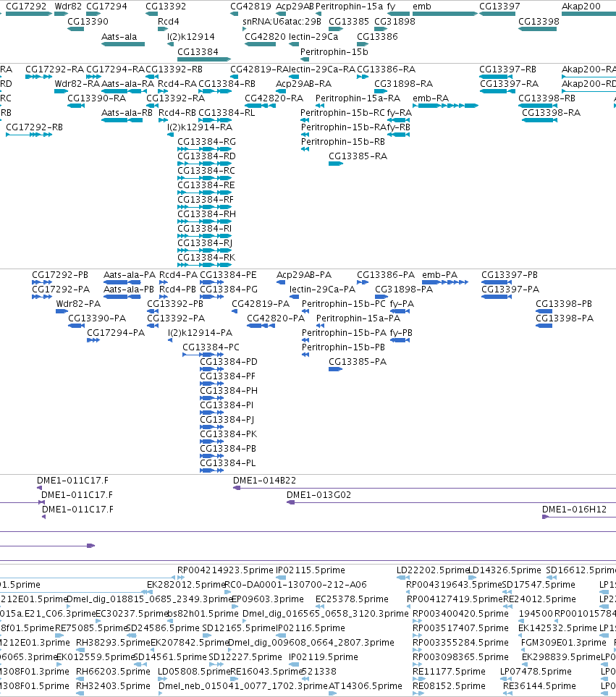Click EST RE08152.5prime

coord(418,693)
